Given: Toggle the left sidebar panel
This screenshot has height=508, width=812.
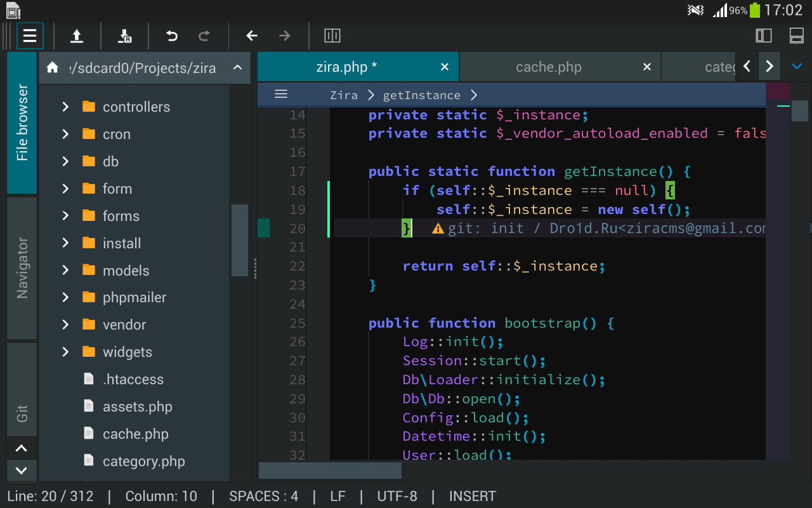Looking at the screenshot, I should click(764, 36).
